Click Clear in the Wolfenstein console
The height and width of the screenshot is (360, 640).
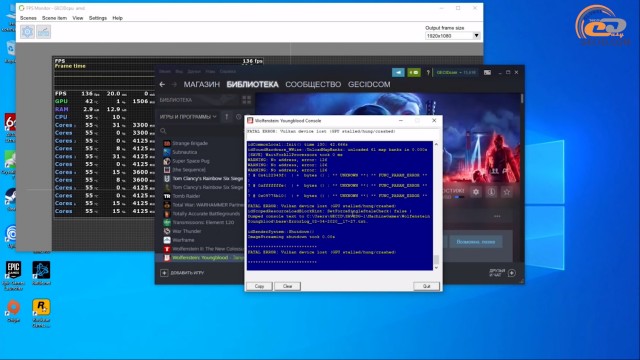(287, 286)
